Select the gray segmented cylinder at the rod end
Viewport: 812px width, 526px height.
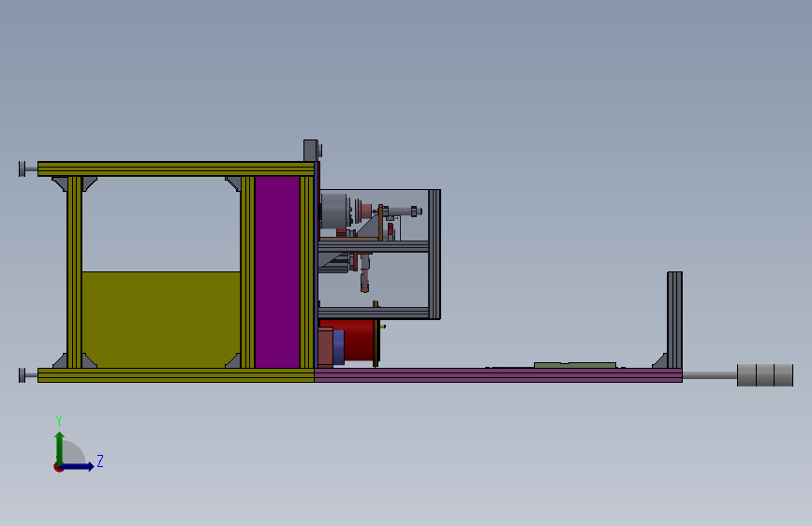(765, 374)
